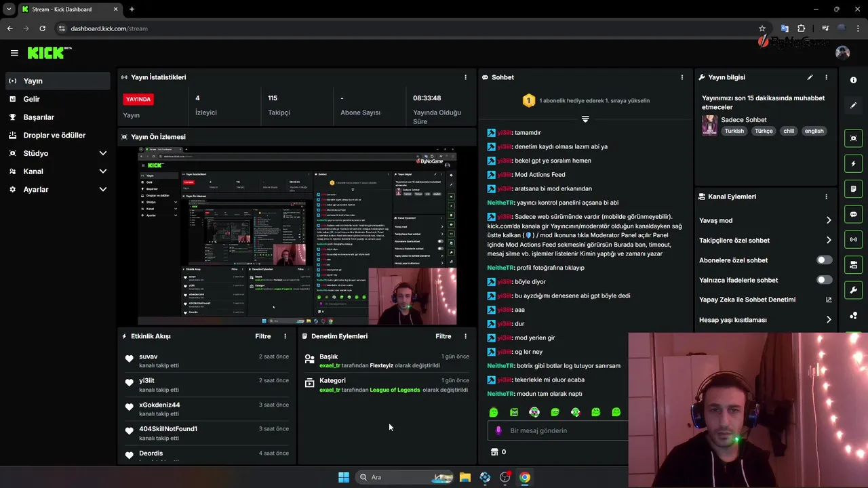Open the hamburger menu beside the KICK logo
This screenshot has height=488, width=868.
click(14, 53)
